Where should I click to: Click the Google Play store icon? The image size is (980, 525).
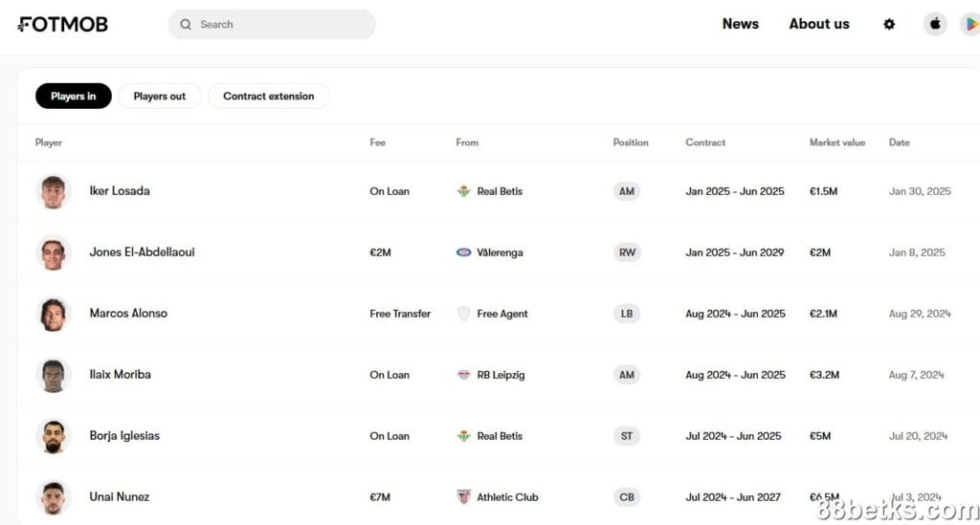(970, 25)
